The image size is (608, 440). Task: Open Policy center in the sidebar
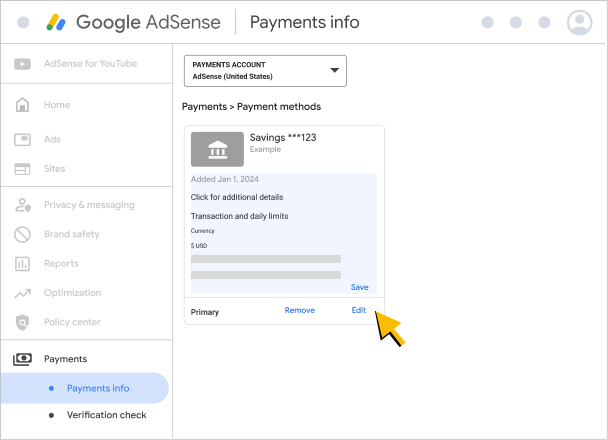pyautogui.click(x=72, y=322)
